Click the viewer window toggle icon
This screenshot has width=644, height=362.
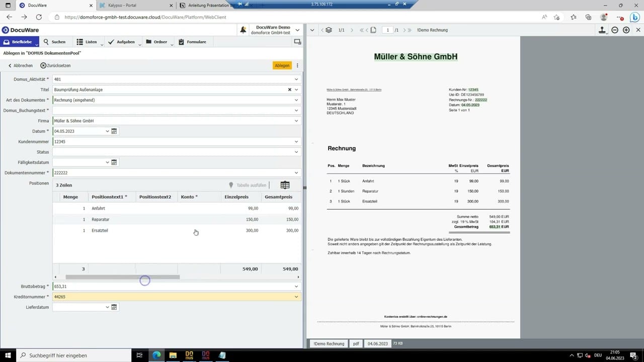(297, 42)
